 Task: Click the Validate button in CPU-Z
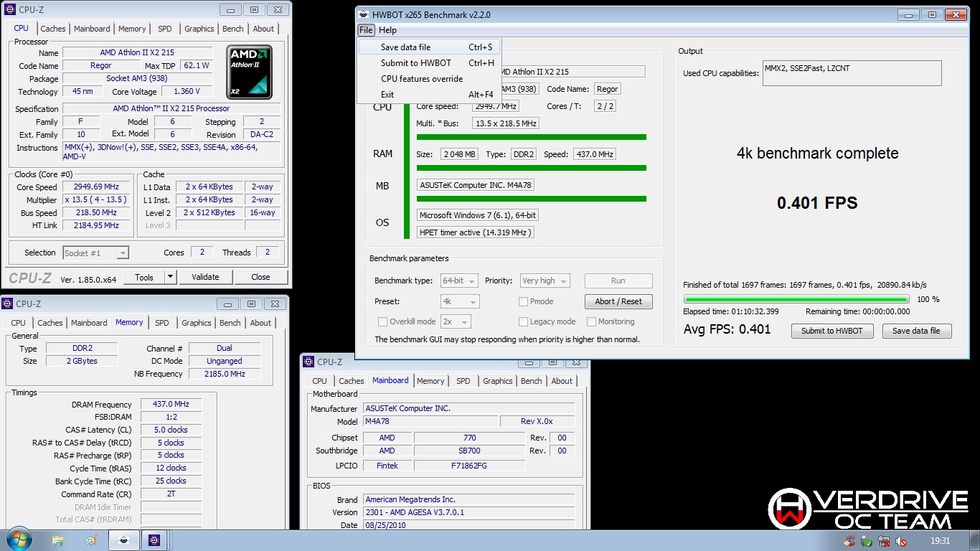205,277
